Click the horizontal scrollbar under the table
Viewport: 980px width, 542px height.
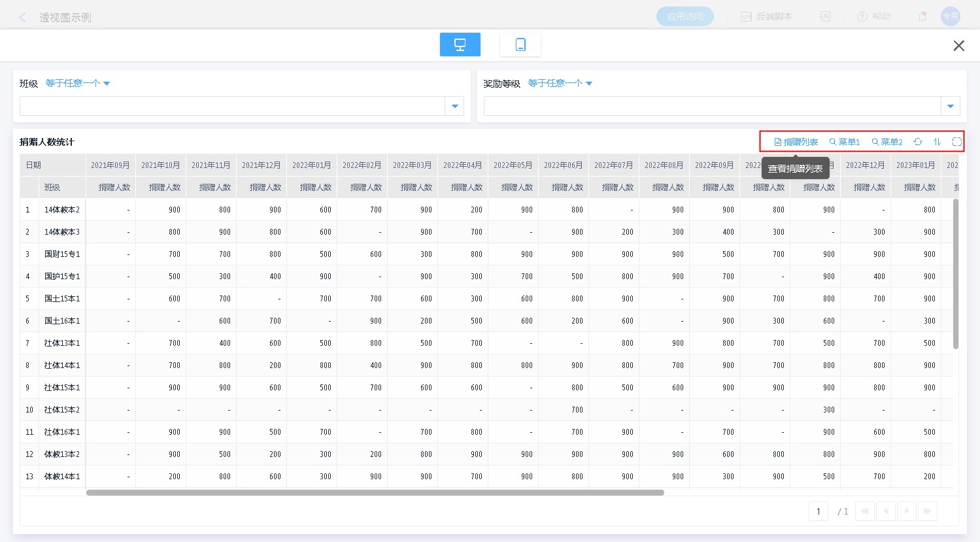tap(375, 492)
